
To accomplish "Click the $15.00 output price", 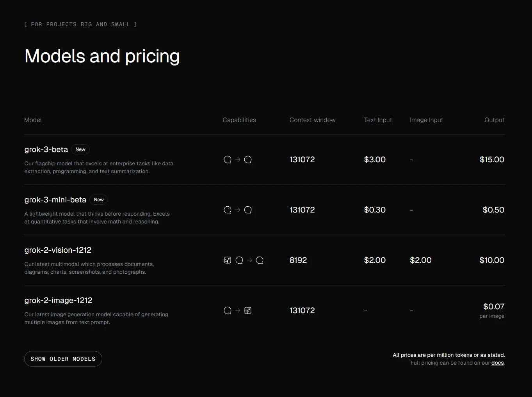I will (x=492, y=160).
